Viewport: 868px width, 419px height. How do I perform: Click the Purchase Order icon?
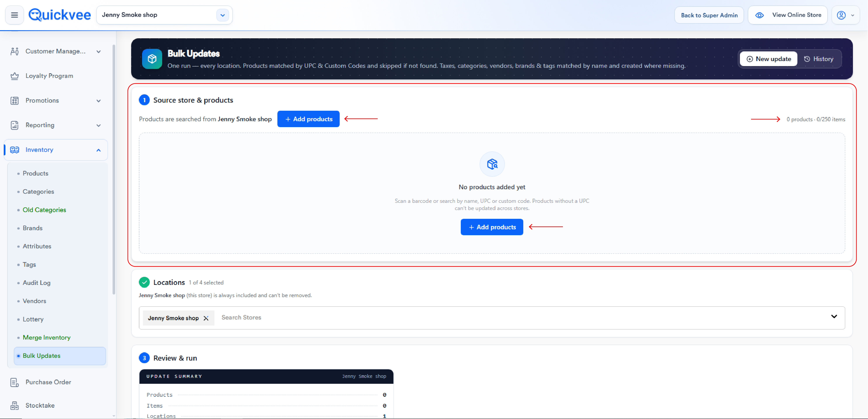[14, 382]
